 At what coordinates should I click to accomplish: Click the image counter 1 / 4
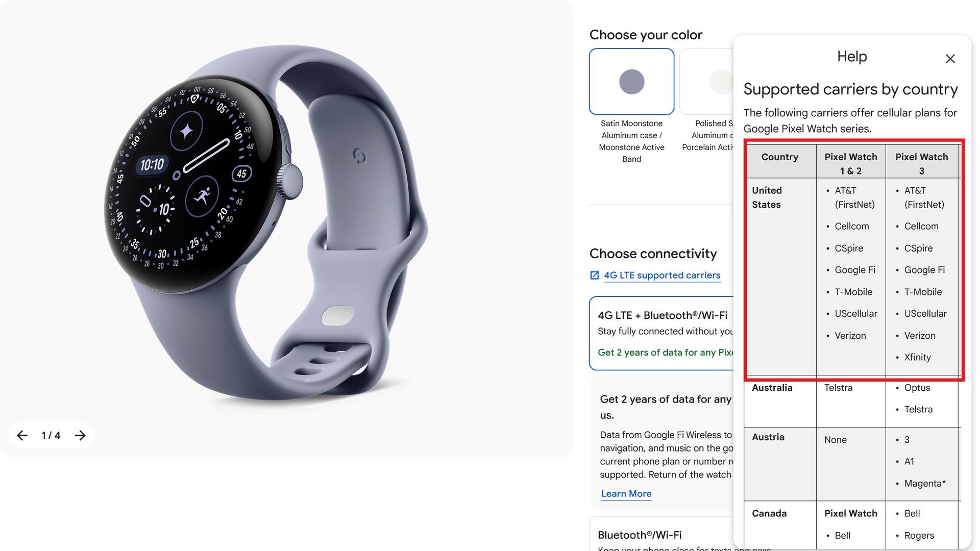pyautogui.click(x=51, y=435)
